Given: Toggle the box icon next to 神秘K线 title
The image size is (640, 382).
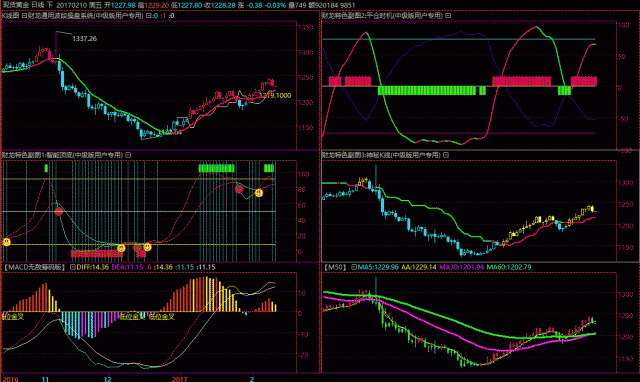Looking at the screenshot, I should click(446, 155).
